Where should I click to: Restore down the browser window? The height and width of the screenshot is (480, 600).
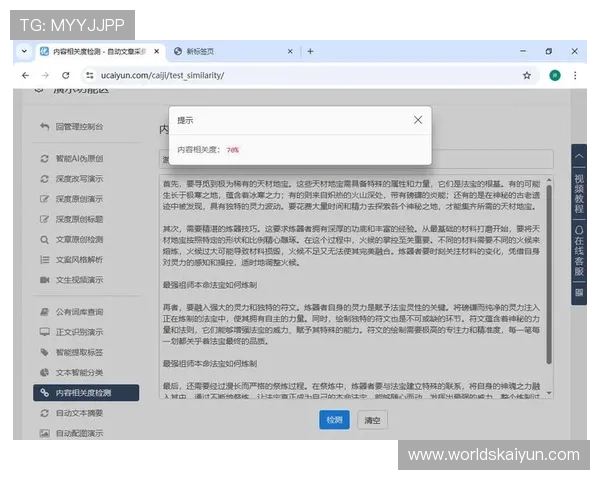(x=549, y=51)
